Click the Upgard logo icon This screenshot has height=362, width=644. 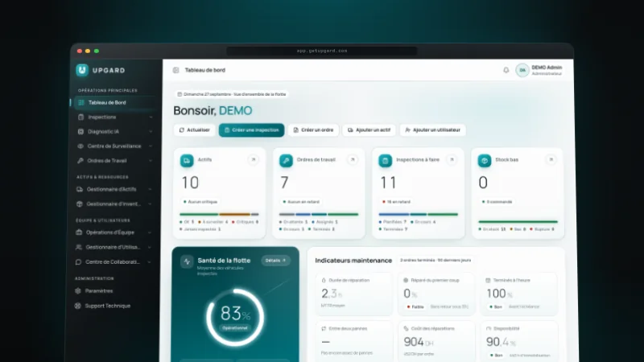[82, 70]
